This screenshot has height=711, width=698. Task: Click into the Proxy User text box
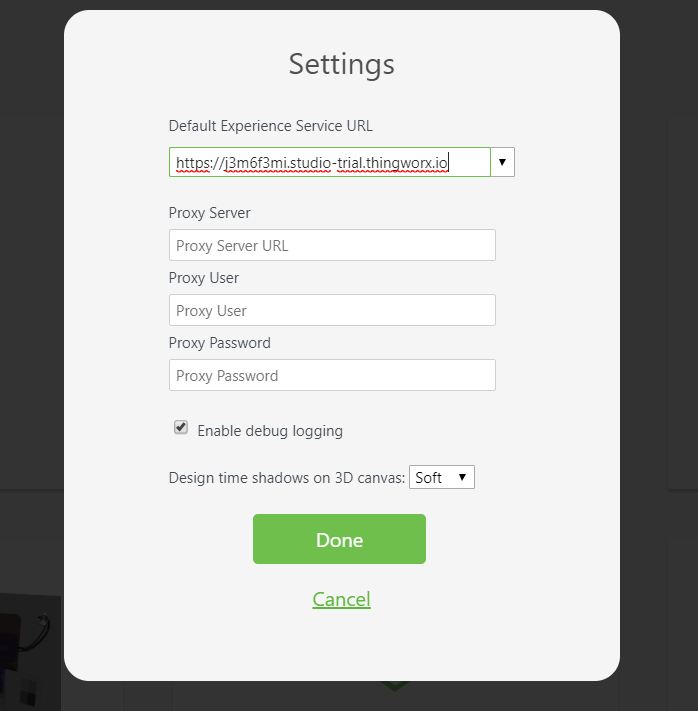(332, 310)
